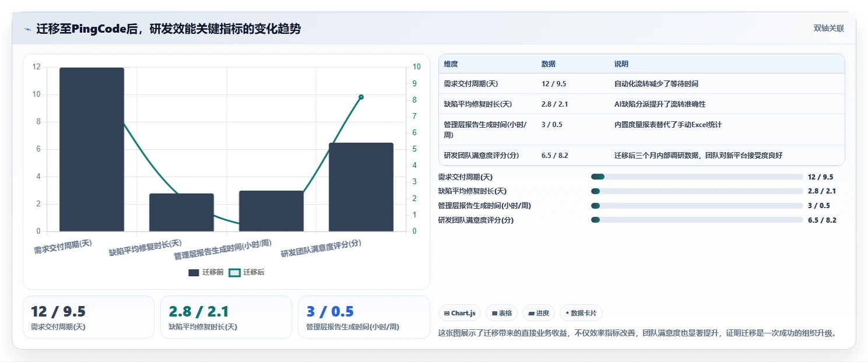Click progress list label "需求交付周期(天)"
Image resolution: width=868 pixels, height=362 pixels.
[x=465, y=177]
